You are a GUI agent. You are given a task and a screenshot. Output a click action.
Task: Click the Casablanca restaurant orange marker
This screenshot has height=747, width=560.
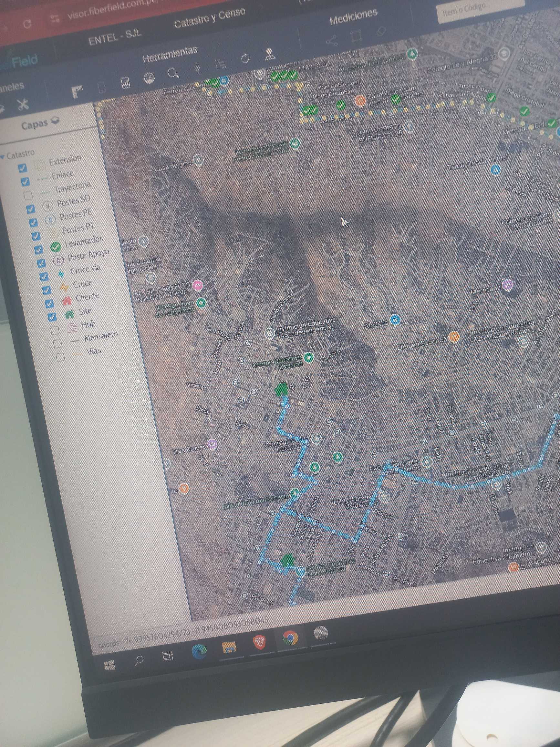(360, 100)
